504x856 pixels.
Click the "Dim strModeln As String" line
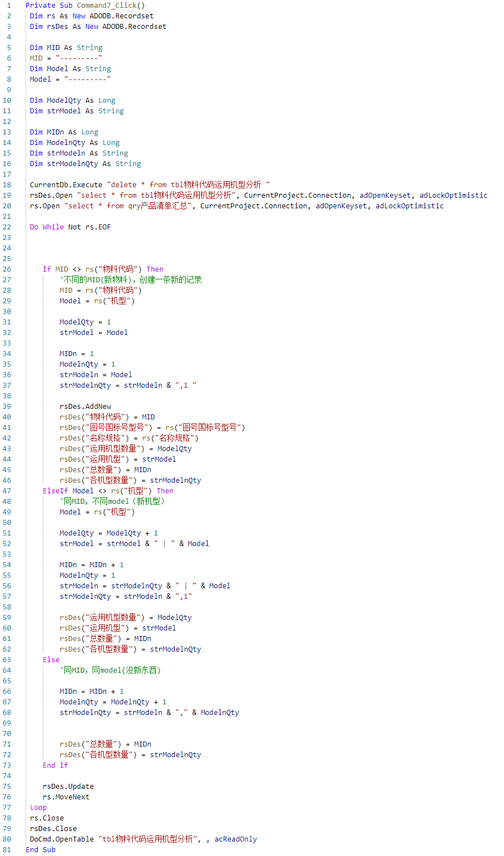tap(79, 153)
